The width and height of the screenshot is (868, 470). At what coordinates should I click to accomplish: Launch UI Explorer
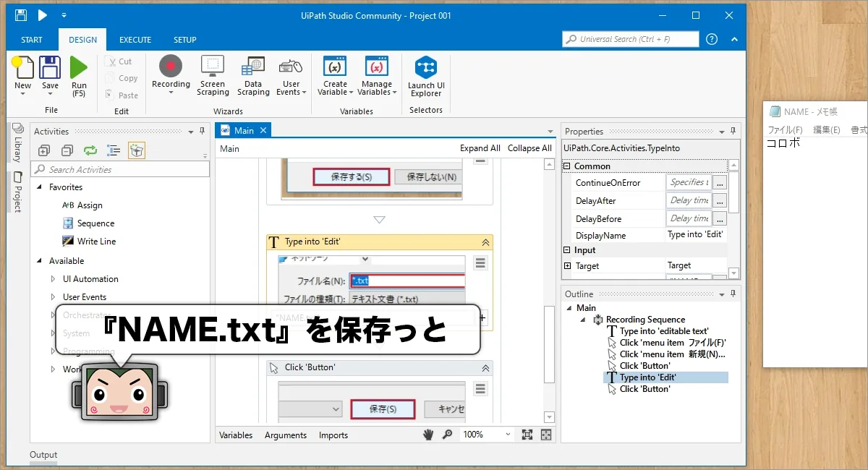[x=426, y=76]
